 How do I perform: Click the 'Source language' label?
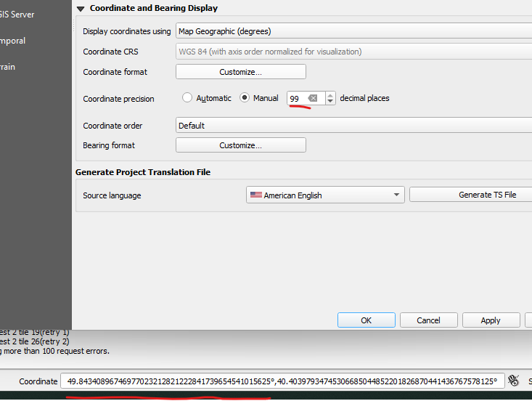pyautogui.click(x=112, y=195)
